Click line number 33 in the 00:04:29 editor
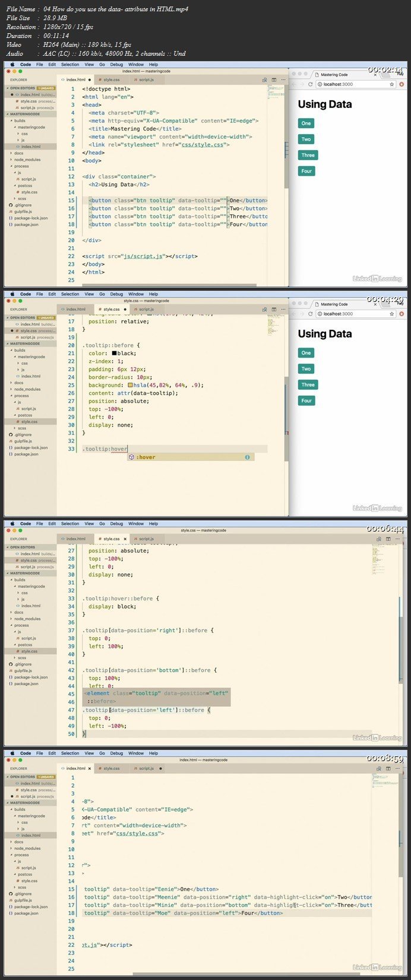The height and width of the screenshot is (980, 411). 72,449
